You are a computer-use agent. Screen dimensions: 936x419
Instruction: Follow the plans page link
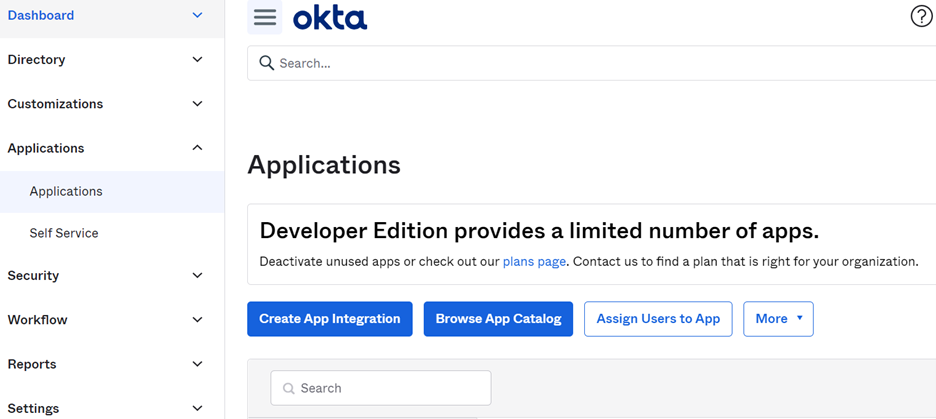pos(534,262)
